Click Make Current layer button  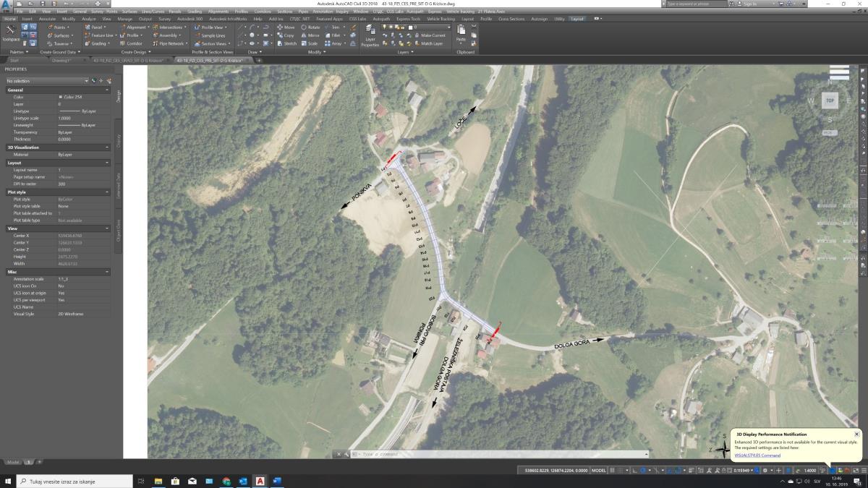(x=430, y=35)
